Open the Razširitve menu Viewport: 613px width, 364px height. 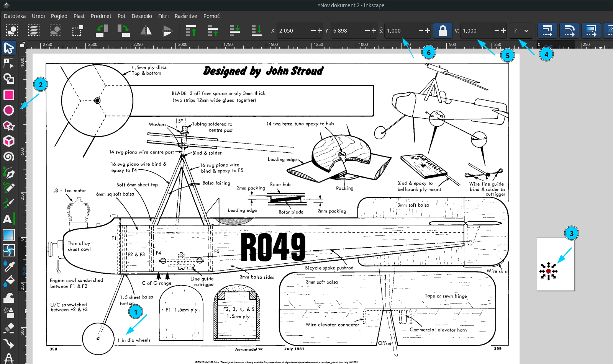[x=185, y=16]
